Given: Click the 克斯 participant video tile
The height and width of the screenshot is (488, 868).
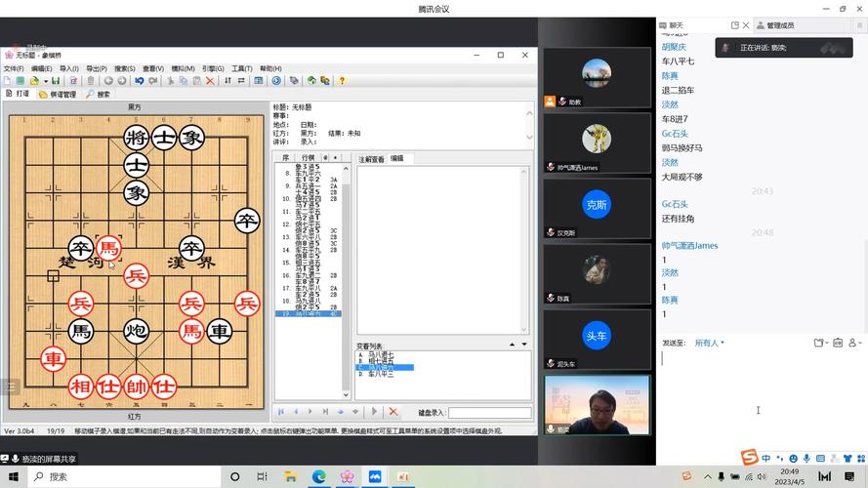Looking at the screenshot, I should pyautogui.click(x=597, y=209).
